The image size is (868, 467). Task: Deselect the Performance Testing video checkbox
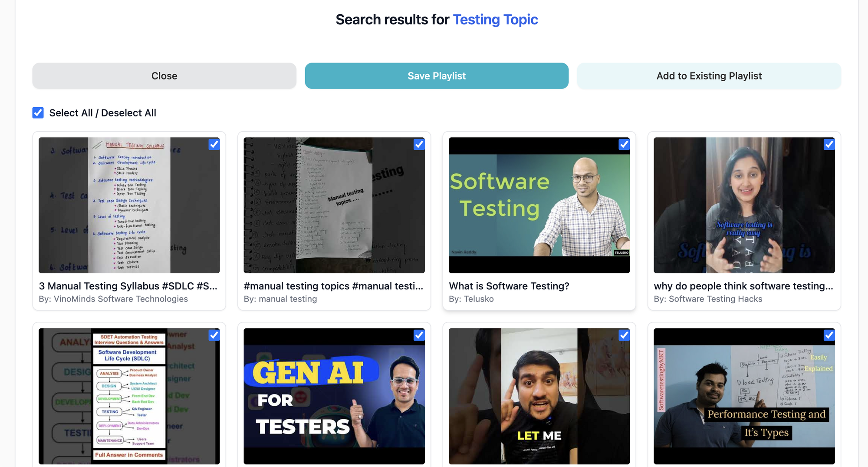click(829, 335)
